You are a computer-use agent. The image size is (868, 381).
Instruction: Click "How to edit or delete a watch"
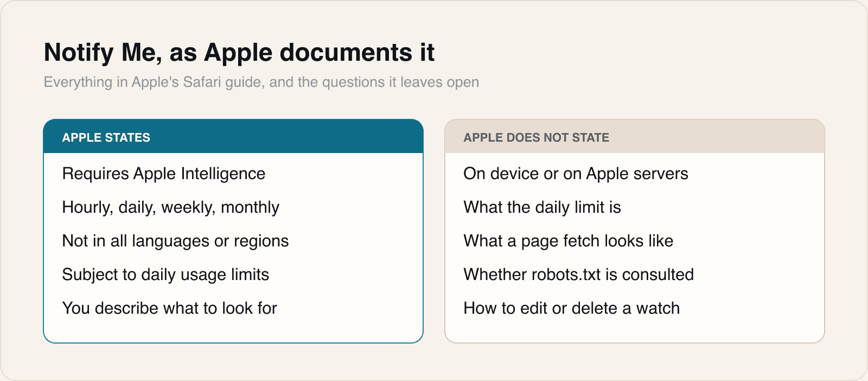coord(571,308)
